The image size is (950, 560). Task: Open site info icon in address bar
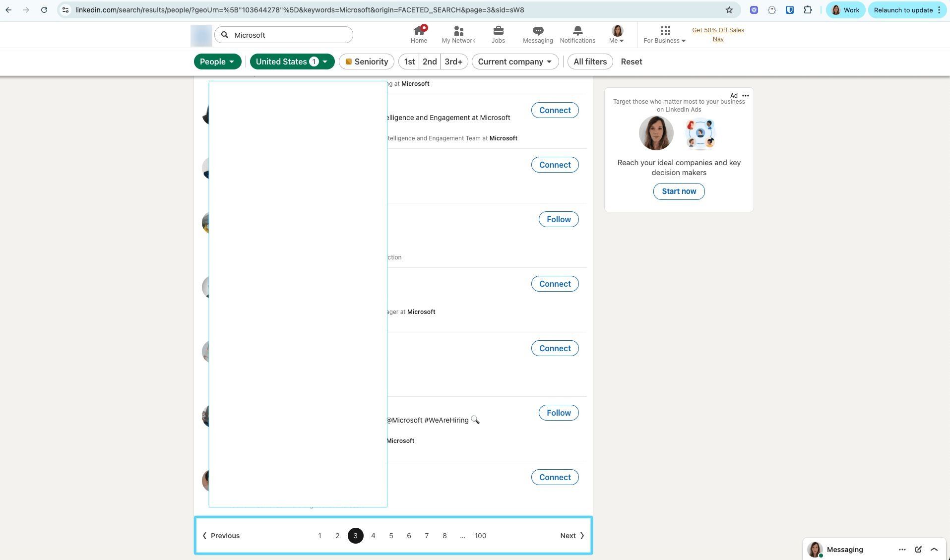point(65,10)
